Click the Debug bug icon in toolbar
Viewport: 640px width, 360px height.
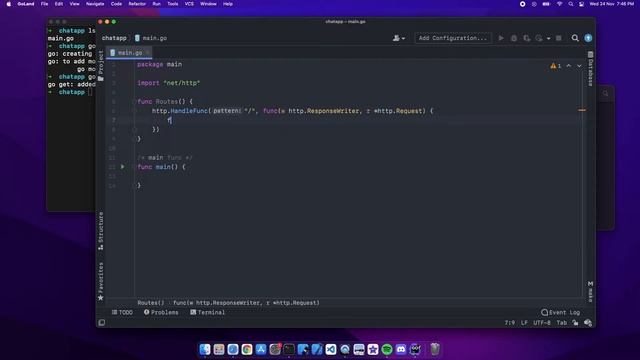pyautogui.click(x=514, y=38)
